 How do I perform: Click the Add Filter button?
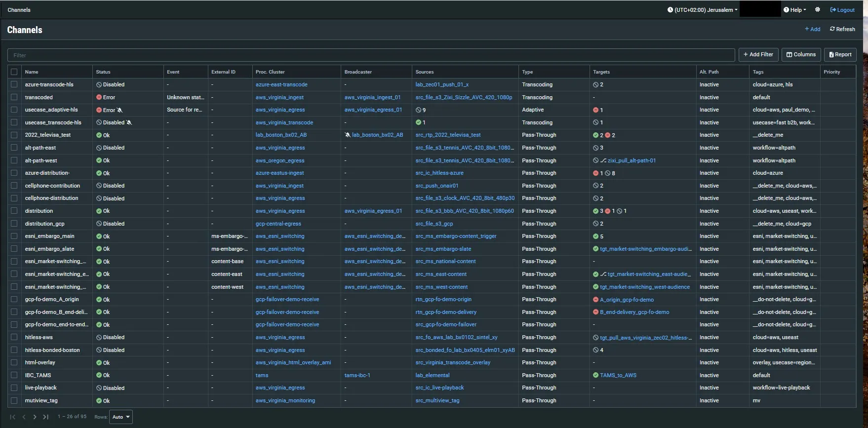758,55
